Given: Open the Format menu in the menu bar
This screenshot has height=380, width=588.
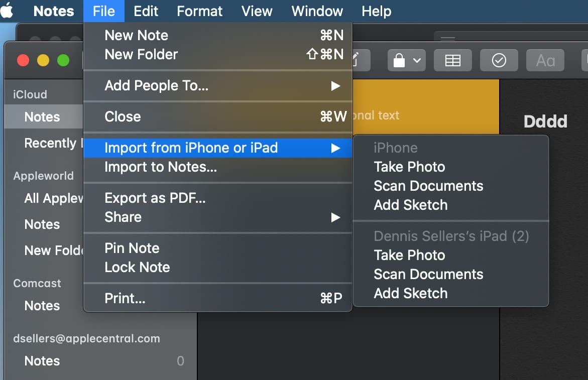Looking at the screenshot, I should (x=199, y=11).
